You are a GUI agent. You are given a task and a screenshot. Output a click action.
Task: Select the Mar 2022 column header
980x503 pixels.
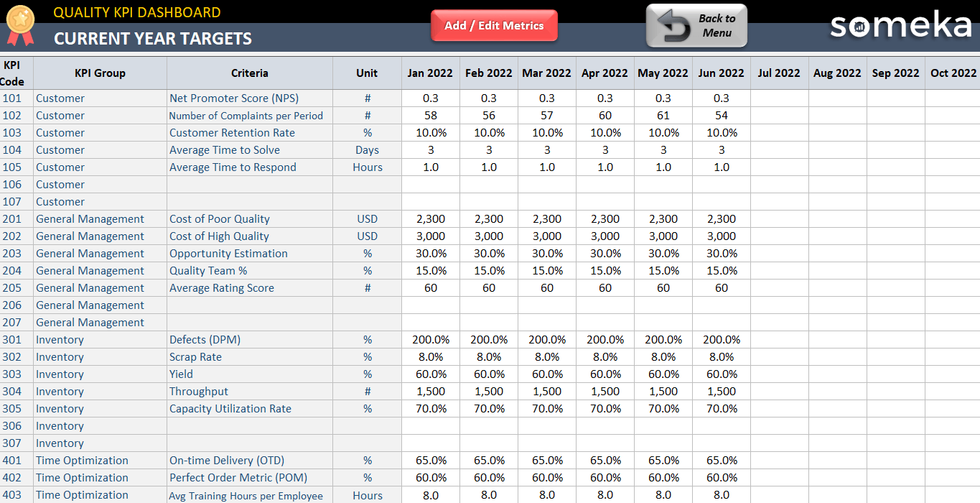547,73
